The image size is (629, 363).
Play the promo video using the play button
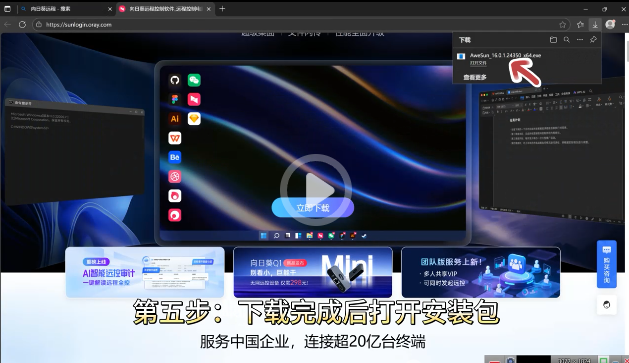pos(316,189)
